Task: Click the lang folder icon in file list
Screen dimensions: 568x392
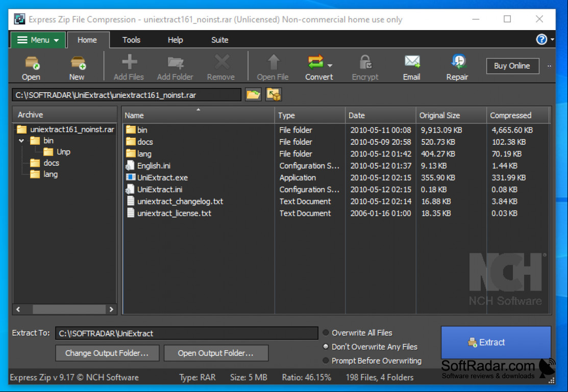Action: pyautogui.click(x=131, y=153)
